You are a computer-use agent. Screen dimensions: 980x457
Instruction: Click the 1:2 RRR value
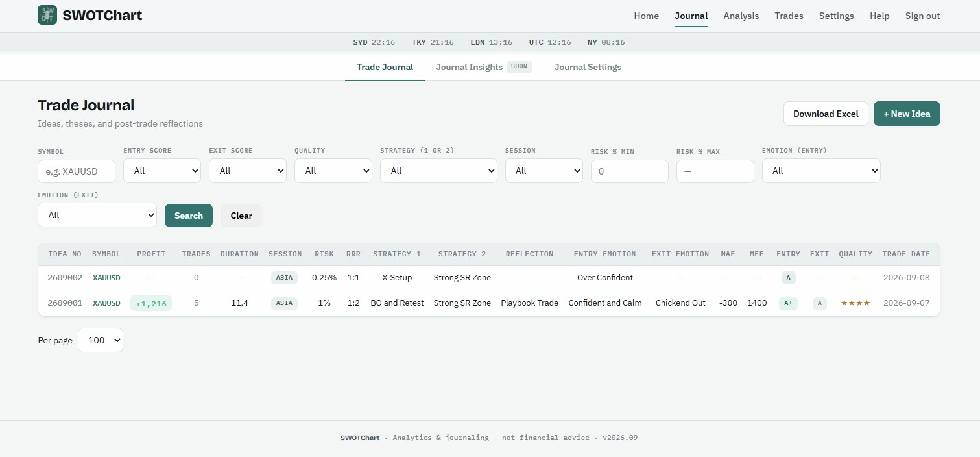[353, 303]
